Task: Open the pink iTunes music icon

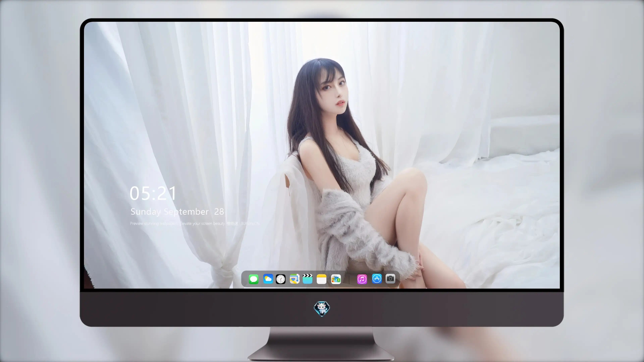Action: click(362, 279)
